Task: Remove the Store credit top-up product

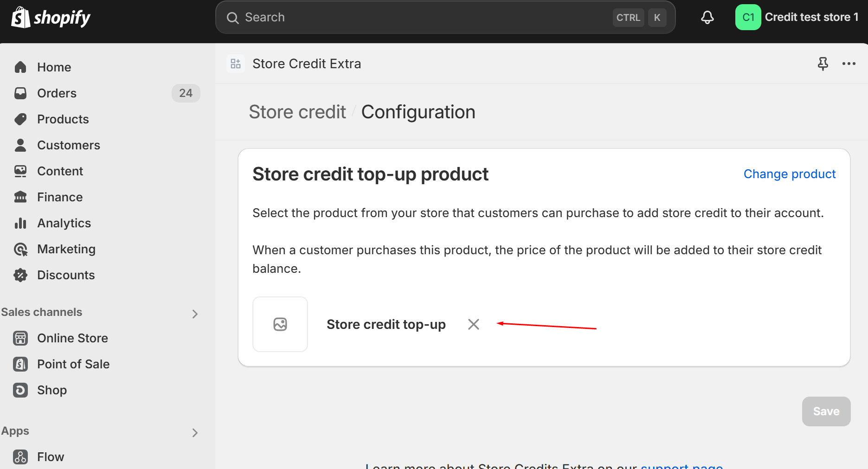Action: [473, 324]
